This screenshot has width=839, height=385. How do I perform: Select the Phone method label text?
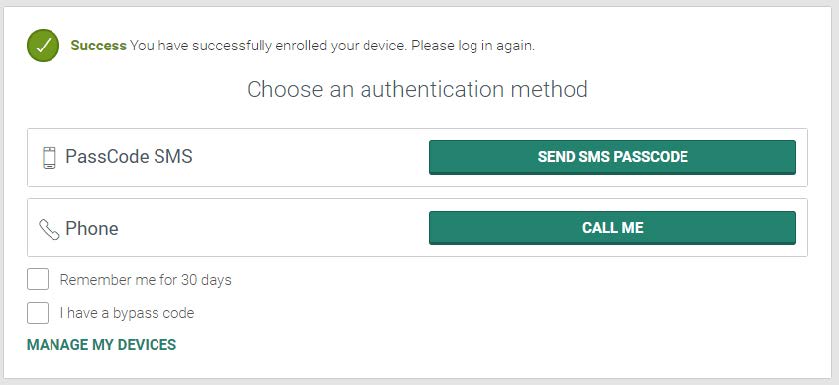pos(91,228)
